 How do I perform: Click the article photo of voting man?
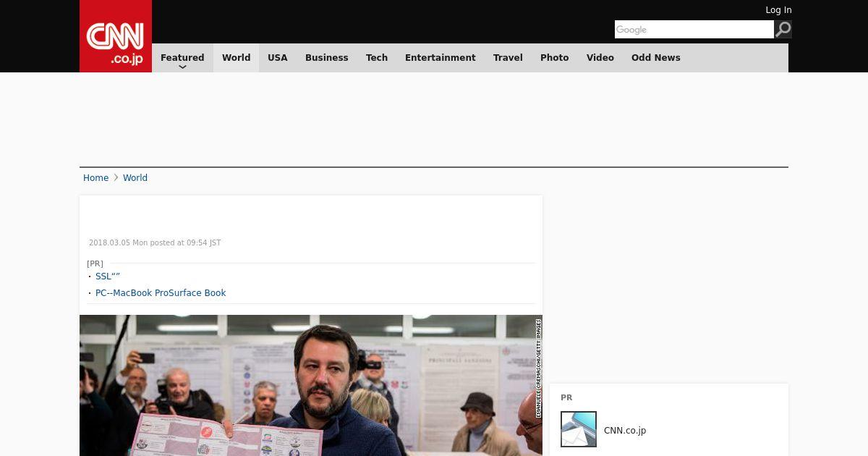tap(311, 385)
